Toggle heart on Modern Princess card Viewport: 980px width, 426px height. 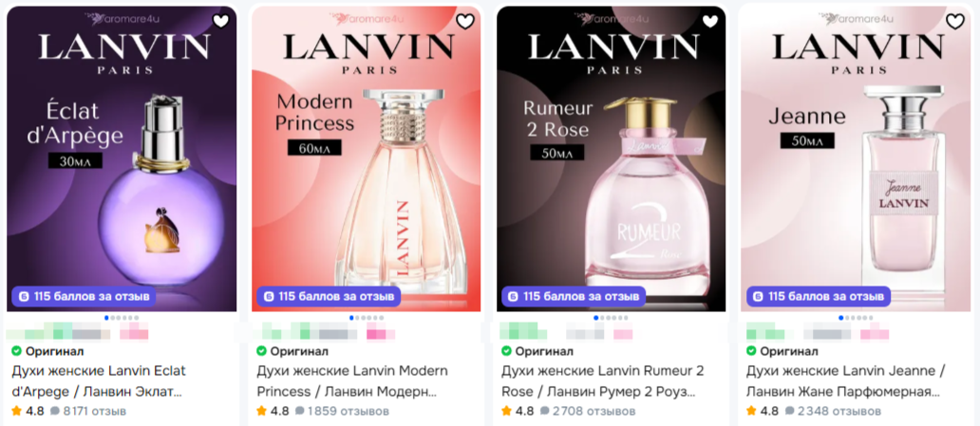coord(465,21)
